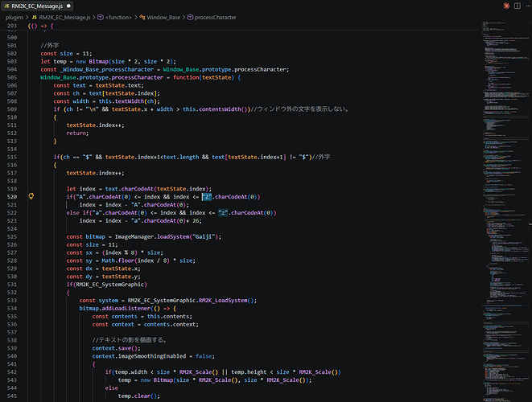Click 'Bitmap' on line 503
The image size is (532, 402).
coord(98,61)
